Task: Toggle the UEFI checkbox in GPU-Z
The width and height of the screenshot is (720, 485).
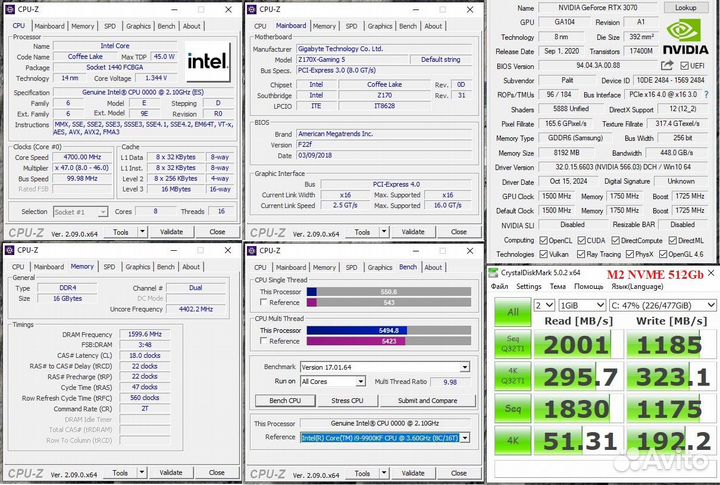Action: point(684,66)
